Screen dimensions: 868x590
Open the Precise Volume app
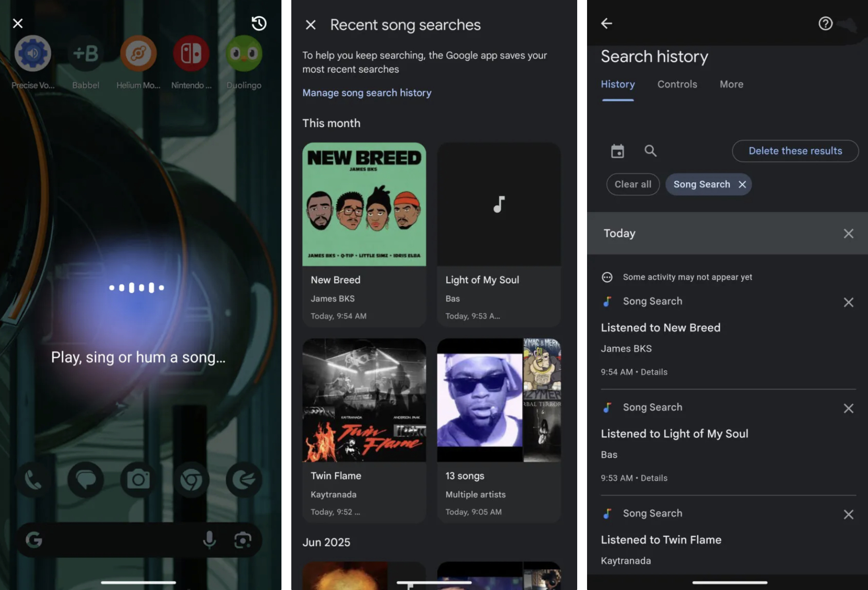click(x=33, y=53)
